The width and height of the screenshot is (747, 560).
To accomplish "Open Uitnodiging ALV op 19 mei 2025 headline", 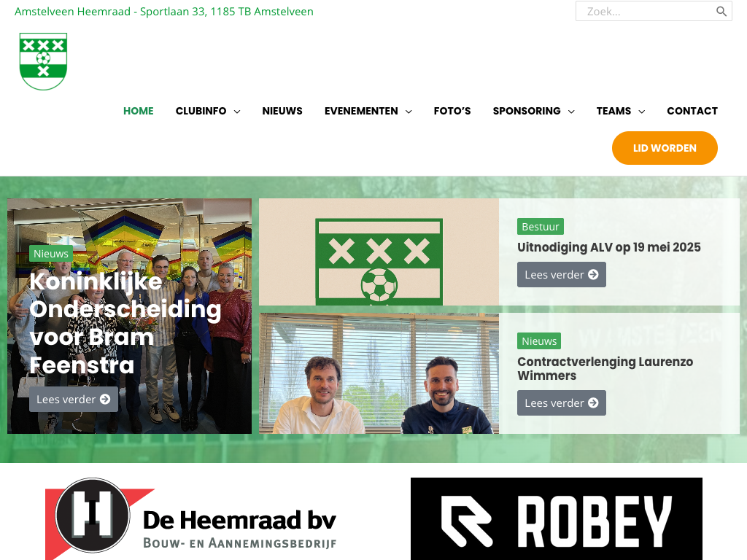I will 609,247.
